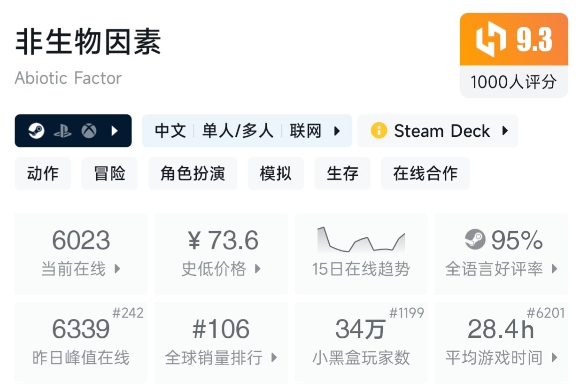
Task: Click the Steam icon beside 95%
Action: click(x=475, y=240)
